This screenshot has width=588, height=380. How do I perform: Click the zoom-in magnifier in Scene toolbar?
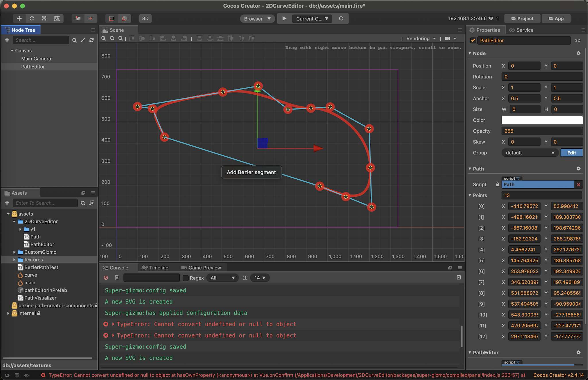pyautogui.click(x=104, y=38)
